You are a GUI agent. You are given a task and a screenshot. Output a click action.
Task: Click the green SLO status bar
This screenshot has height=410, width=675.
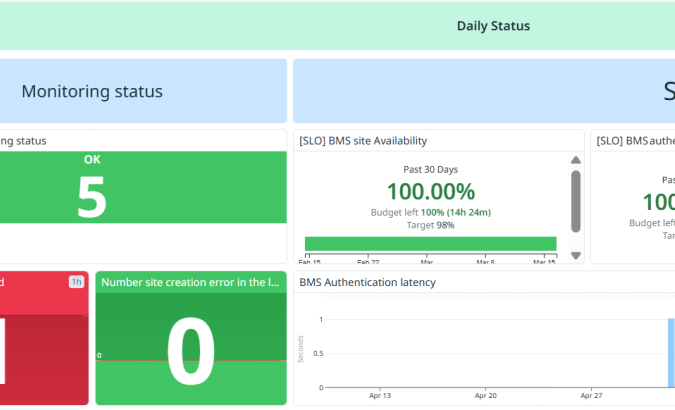(430, 243)
